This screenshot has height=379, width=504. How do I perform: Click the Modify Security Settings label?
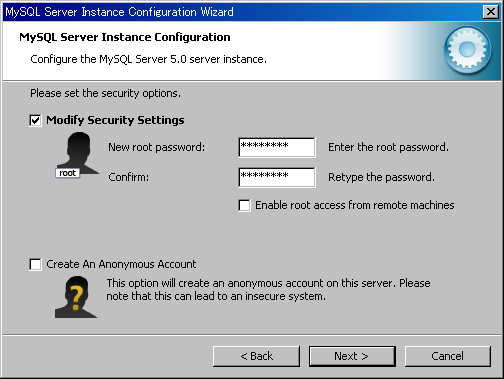(x=115, y=120)
